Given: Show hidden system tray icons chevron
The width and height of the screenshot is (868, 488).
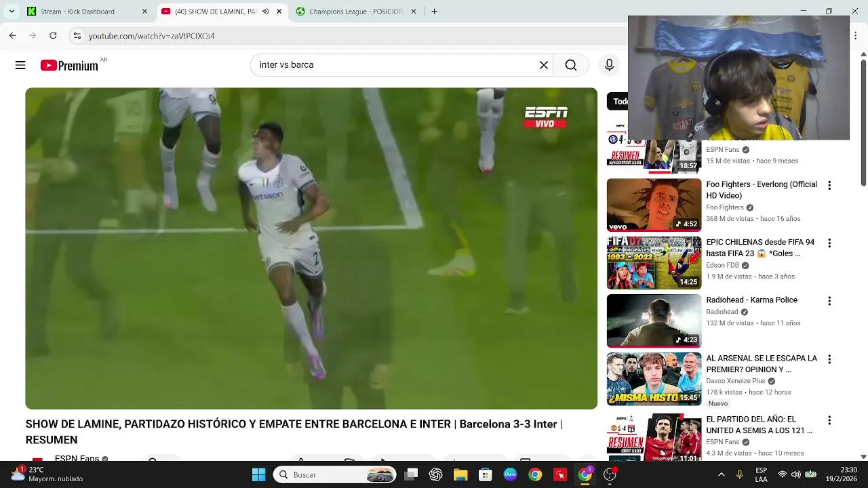Looking at the screenshot, I should (x=721, y=474).
